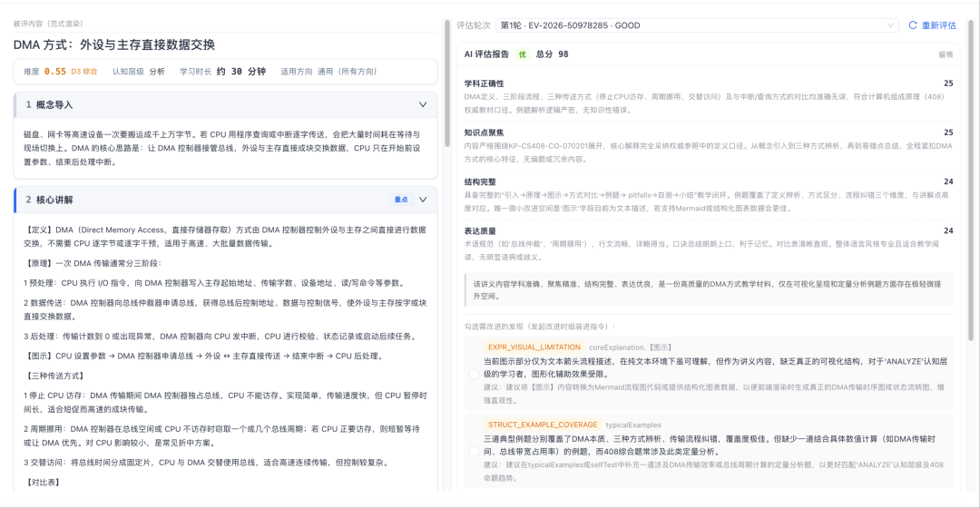Image resolution: width=980 pixels, height=508 pixels.
Task: Collapse the 概念导入 section chevron
Action: point(423,104)
